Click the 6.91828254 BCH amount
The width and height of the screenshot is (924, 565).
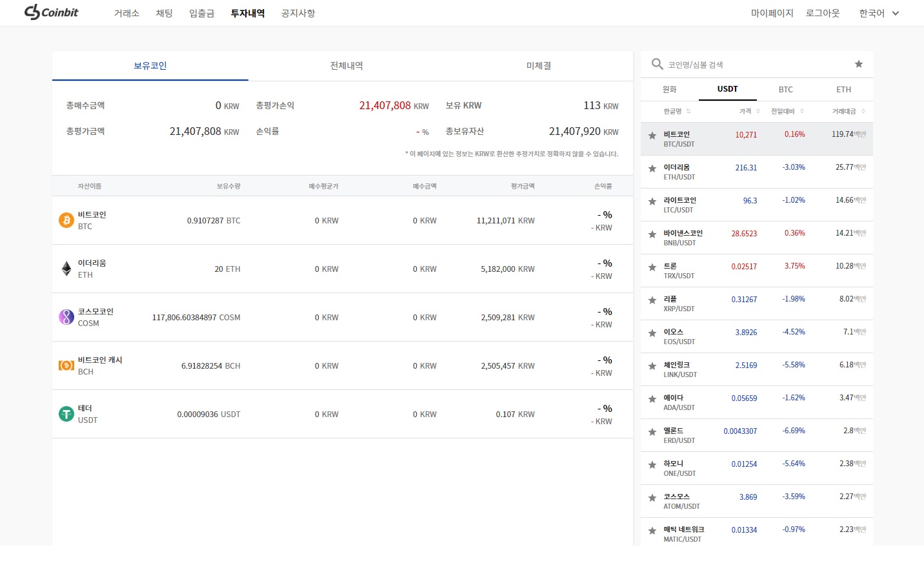click(x=211, y=366)
